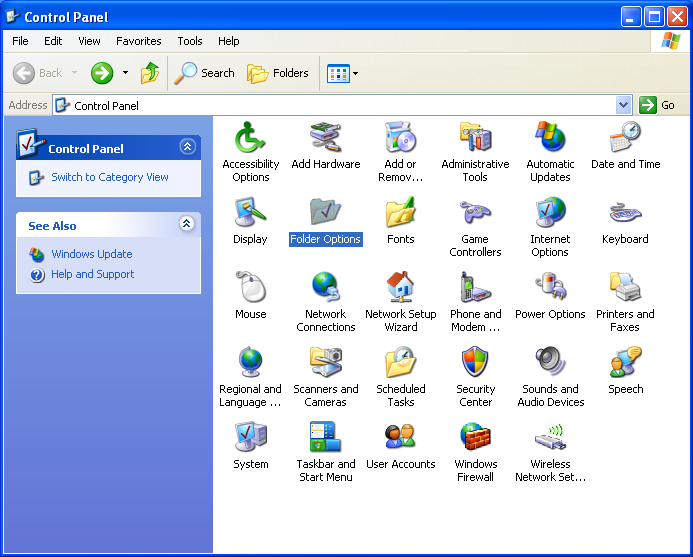693x557 pixels.
Task: Open the Windows Firewall icon
Action: 475,437
